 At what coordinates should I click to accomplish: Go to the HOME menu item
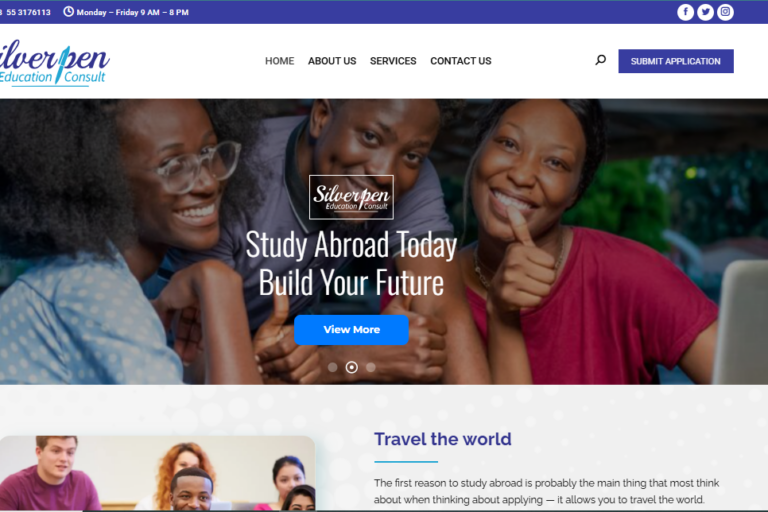point(280,61)
